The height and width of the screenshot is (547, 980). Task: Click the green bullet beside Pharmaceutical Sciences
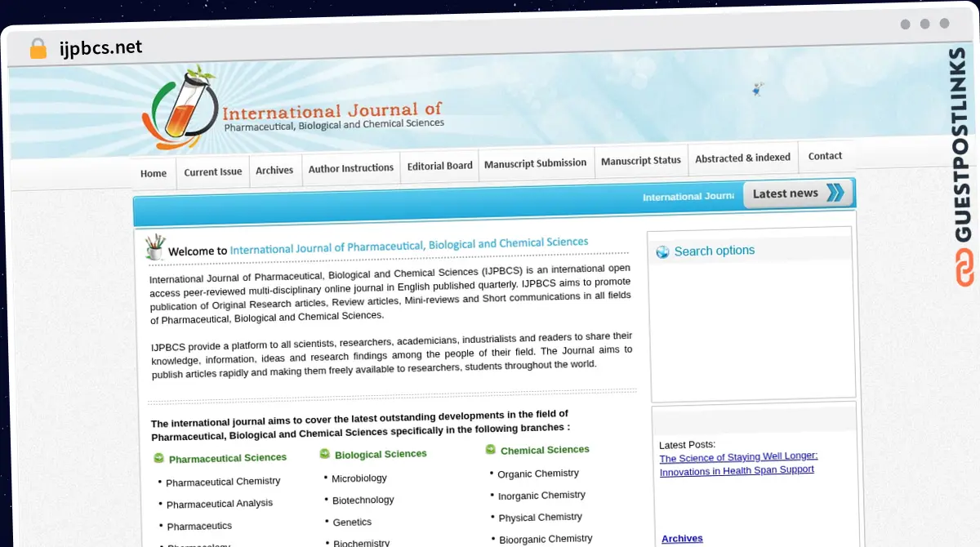pos(158,458)
